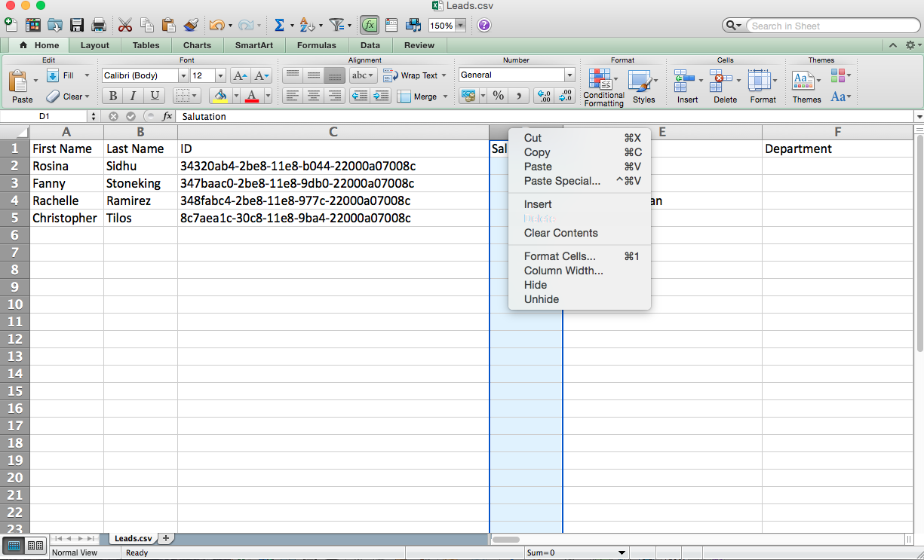924x560 pixels.
Task: Add a new sheet with plus tab
Action: [x=166, y=538]
